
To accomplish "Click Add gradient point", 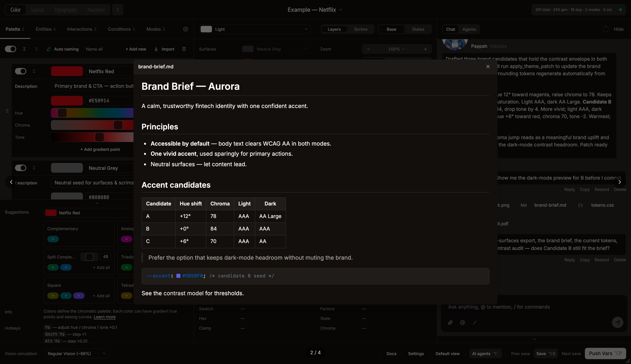I will (x=100, y=149).
